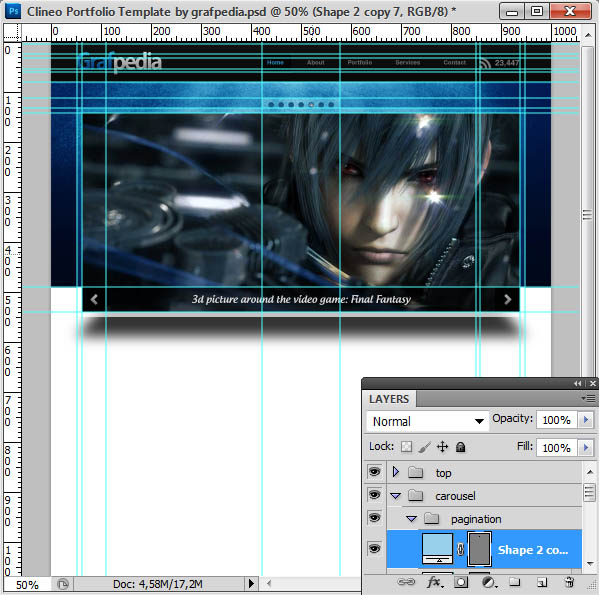Expand the top group

(396, 472)
